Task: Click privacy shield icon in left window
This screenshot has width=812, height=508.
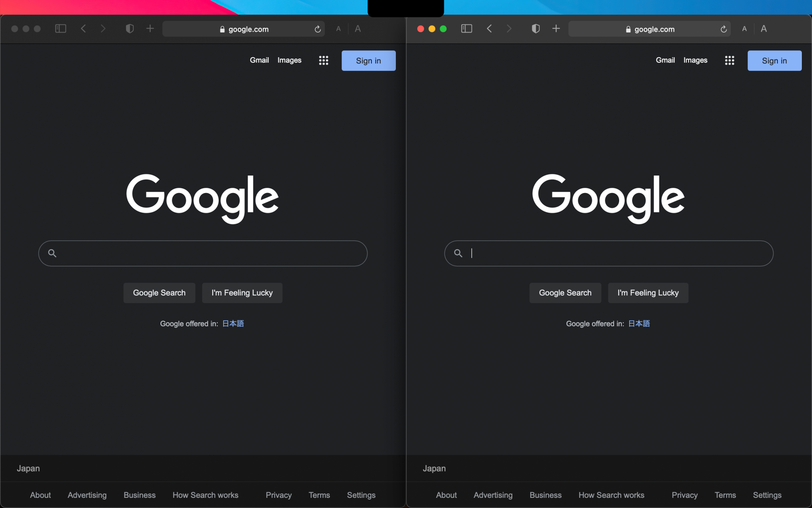Action: tap(130, 28)
